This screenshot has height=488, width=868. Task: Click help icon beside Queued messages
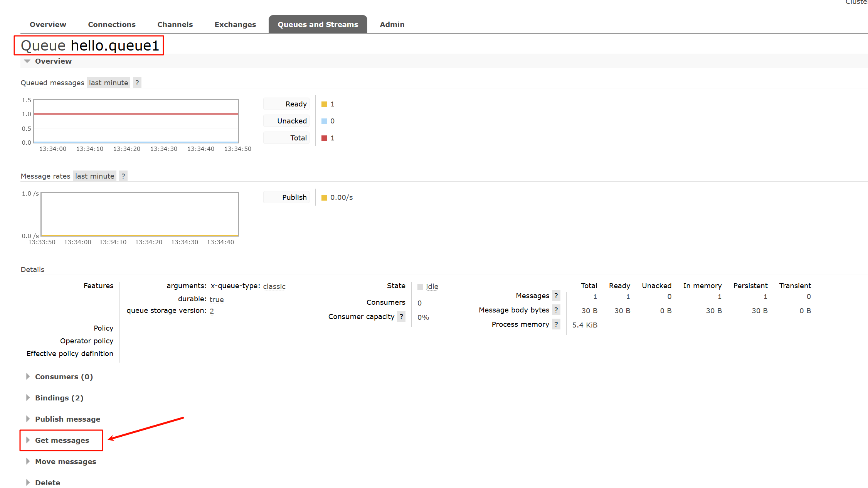tap(137, 83)
